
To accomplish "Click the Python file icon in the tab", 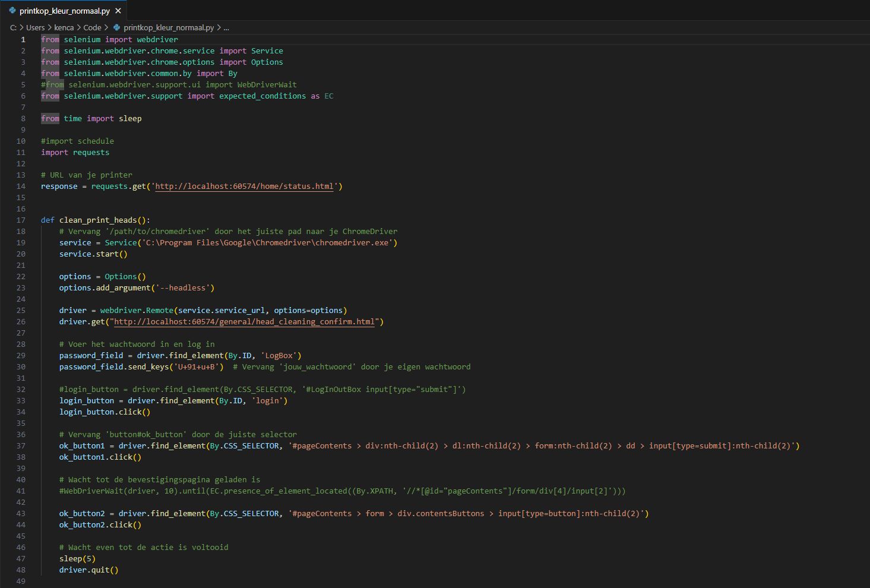I will click(x=12, y=11).
